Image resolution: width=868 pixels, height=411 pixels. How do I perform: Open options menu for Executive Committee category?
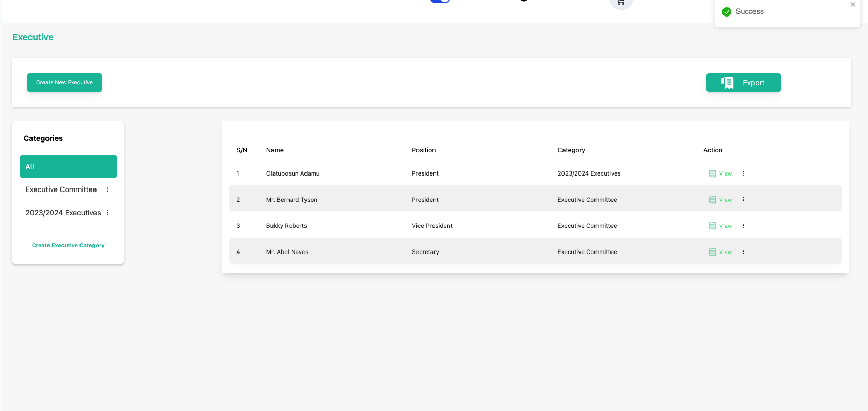(x=107, y=189)
